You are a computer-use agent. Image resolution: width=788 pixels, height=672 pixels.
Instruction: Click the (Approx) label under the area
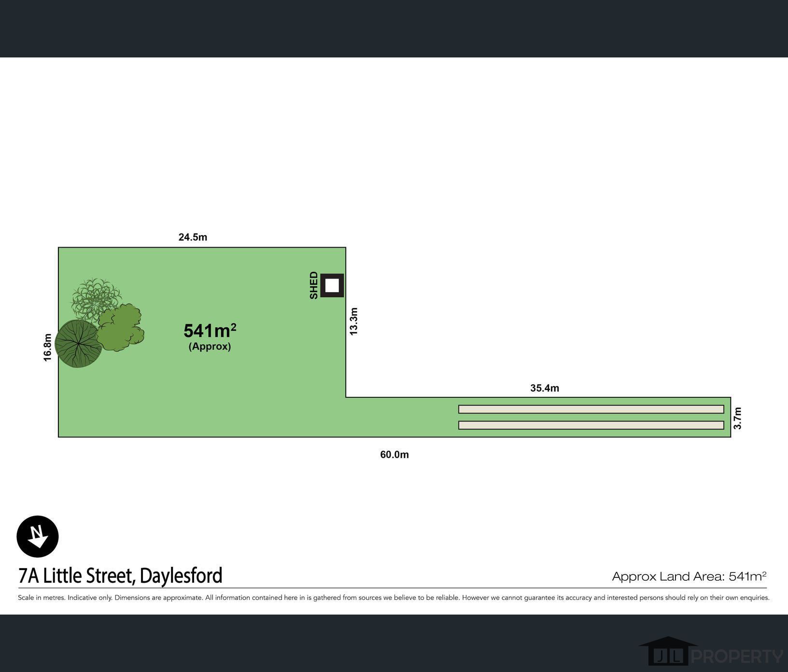coord(210,347)
